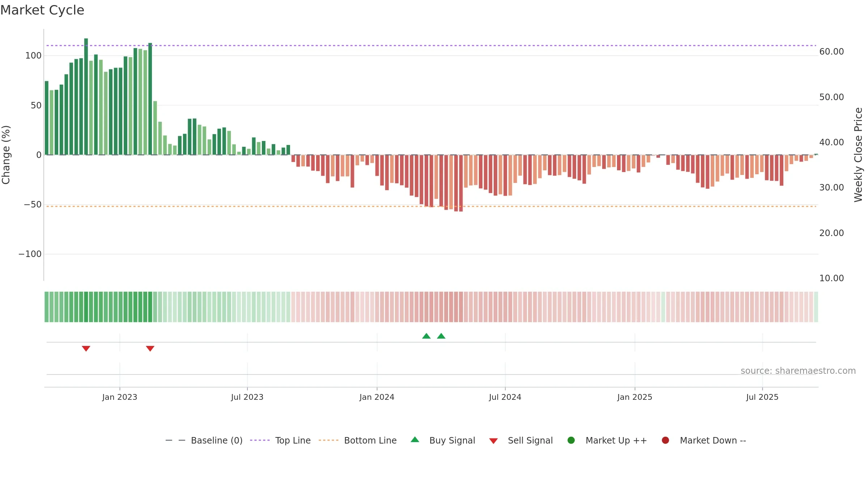Click the −50 tick on Change axis
Image resolution: width=868 pixels, height=488 pixels.
[33, 205]
